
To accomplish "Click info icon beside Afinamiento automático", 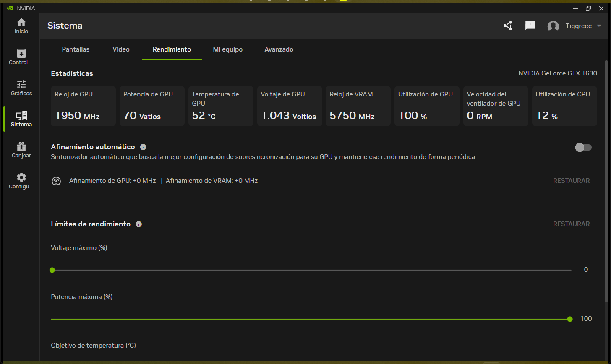I will pos(143,147).
